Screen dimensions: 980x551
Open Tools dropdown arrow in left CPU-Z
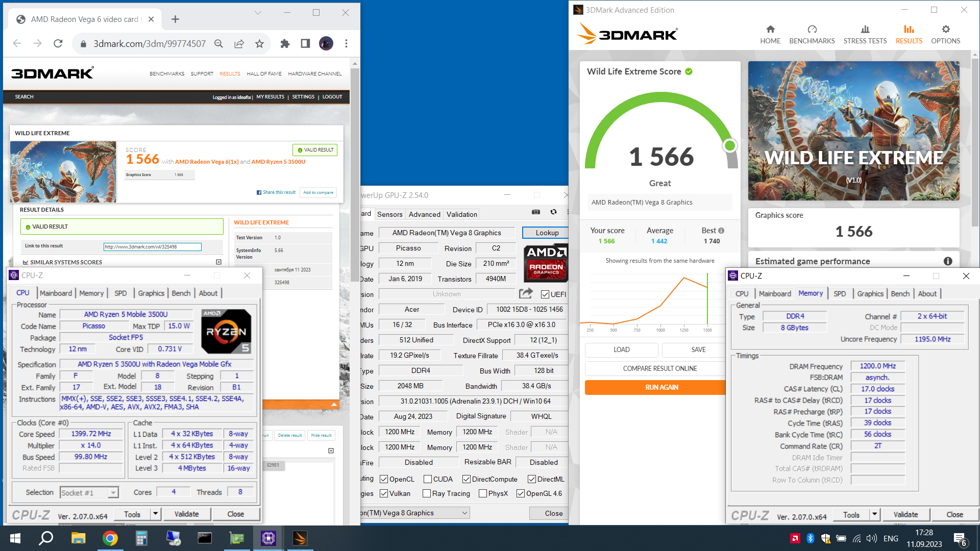156,514
